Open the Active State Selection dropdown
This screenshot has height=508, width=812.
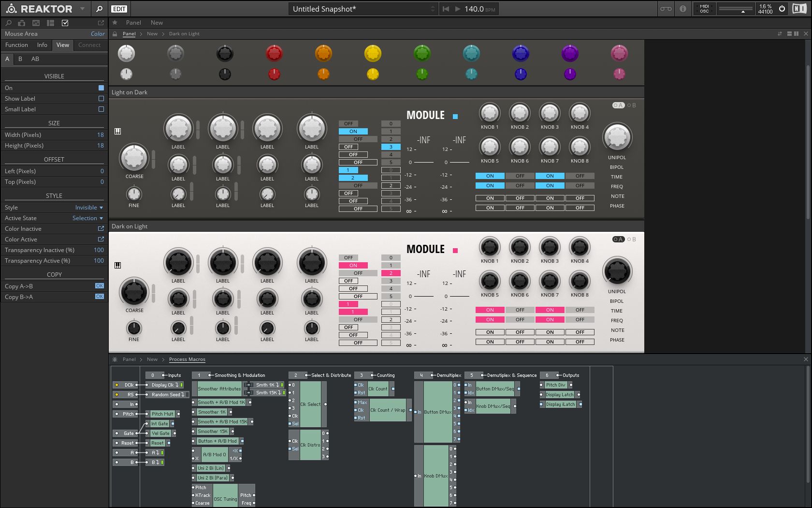87,218
